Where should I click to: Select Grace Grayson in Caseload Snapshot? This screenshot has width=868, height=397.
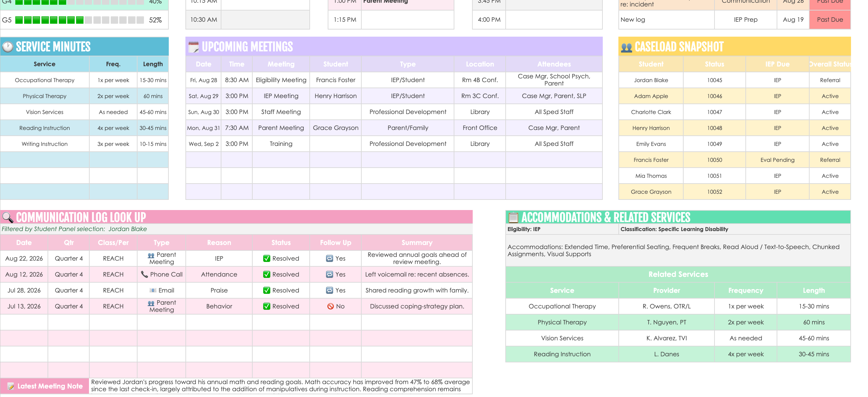[x=651, y=192]
